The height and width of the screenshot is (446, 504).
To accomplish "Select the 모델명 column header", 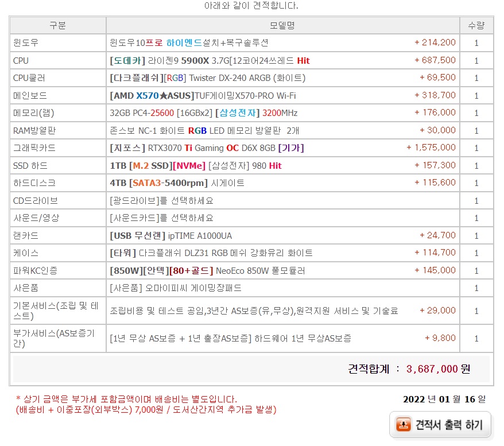I will (282, 25).
